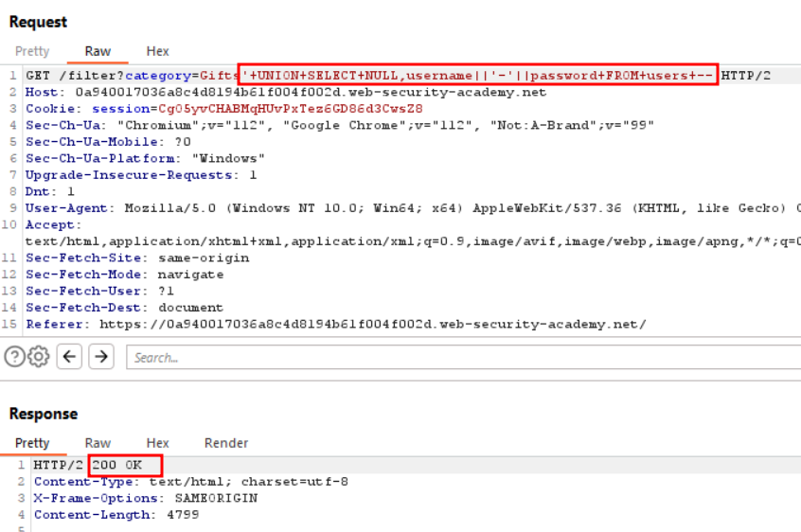Click the response Content-Type header
Image resolution: width=801 pixels, height=532 pixels.
[x=191, y=482]
